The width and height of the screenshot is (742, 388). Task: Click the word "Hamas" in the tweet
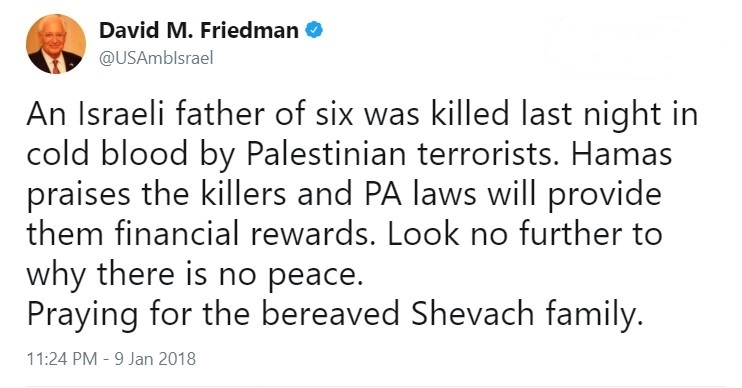pyautogui.click(x=621, y=154)
